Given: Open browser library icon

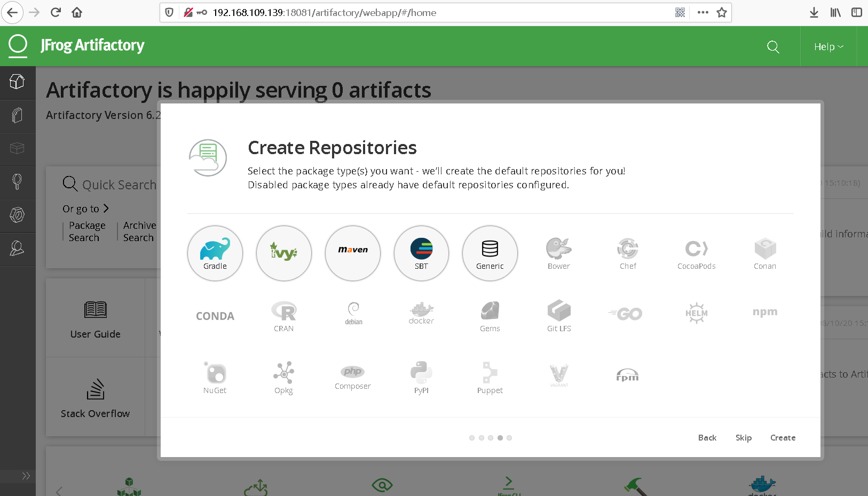Looking at the screenshot, I should 835,12.
